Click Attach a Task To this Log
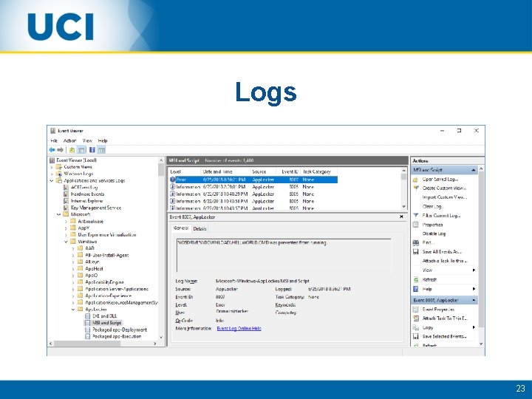The width and height of the screenshot is (532, 399). tap(445, 261)
